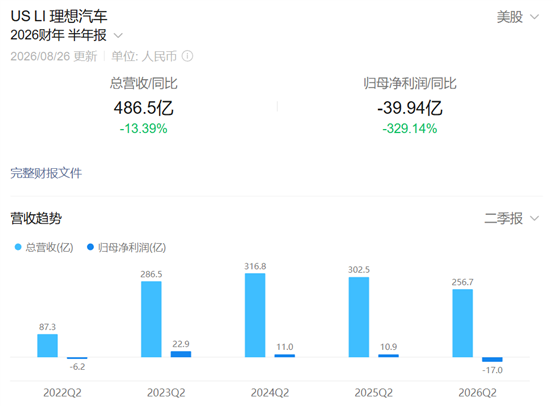Open the 二季报 report type dropdown
553x407 pixels.
coord(512,218)
